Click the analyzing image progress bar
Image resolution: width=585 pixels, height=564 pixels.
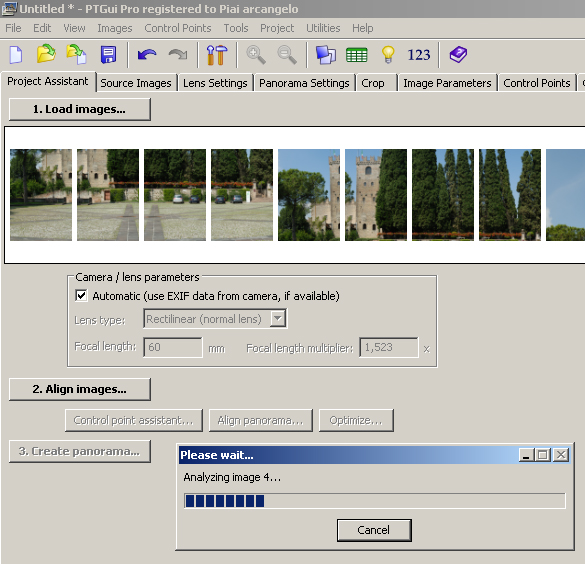[375, 501]
